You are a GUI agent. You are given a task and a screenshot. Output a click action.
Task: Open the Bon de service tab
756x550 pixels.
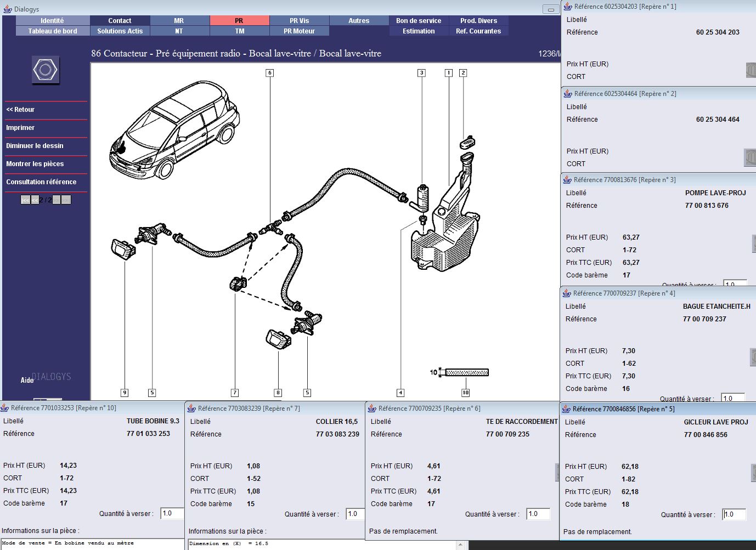[x=419, y=21]
